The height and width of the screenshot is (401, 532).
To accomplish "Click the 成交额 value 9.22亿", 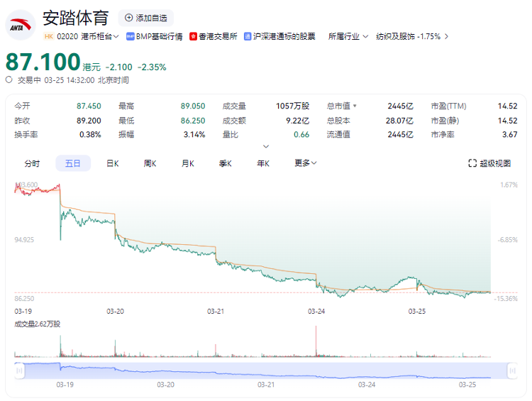I will pos(297,121).
